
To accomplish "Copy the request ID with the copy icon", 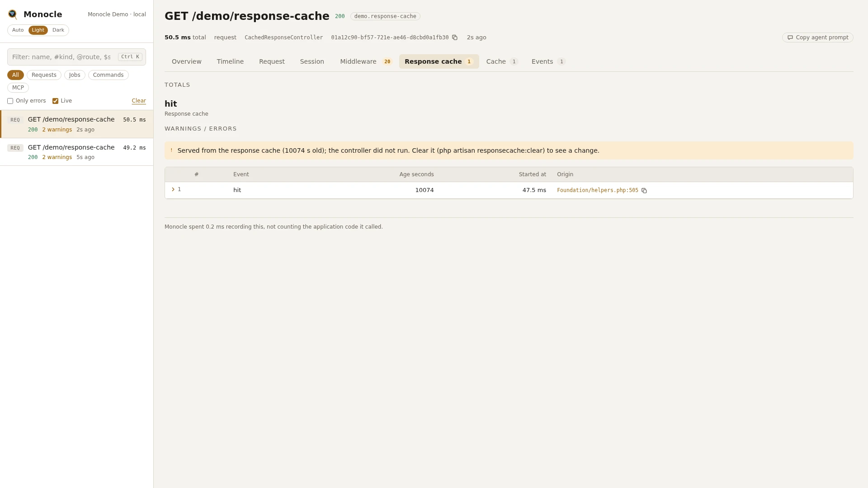I will 455,38.
